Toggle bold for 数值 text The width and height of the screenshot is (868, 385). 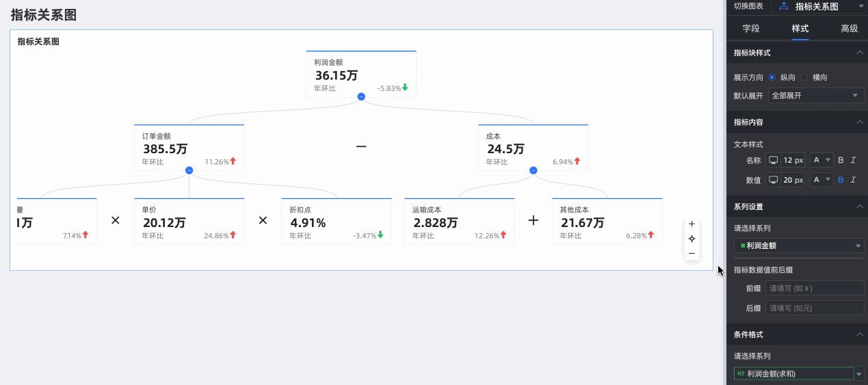[x=841, y=180]
